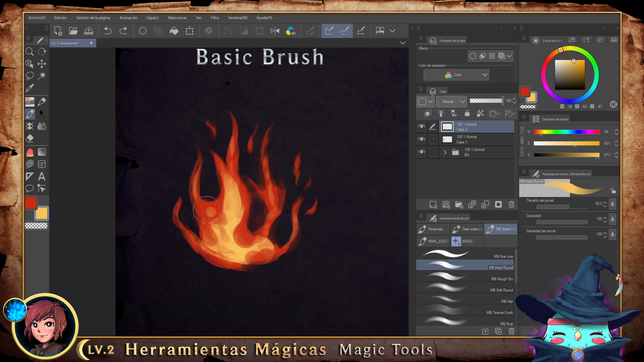Select the MB Soft Round brush
The width and height of the screenshot is (644, 362).
(465, 288)
